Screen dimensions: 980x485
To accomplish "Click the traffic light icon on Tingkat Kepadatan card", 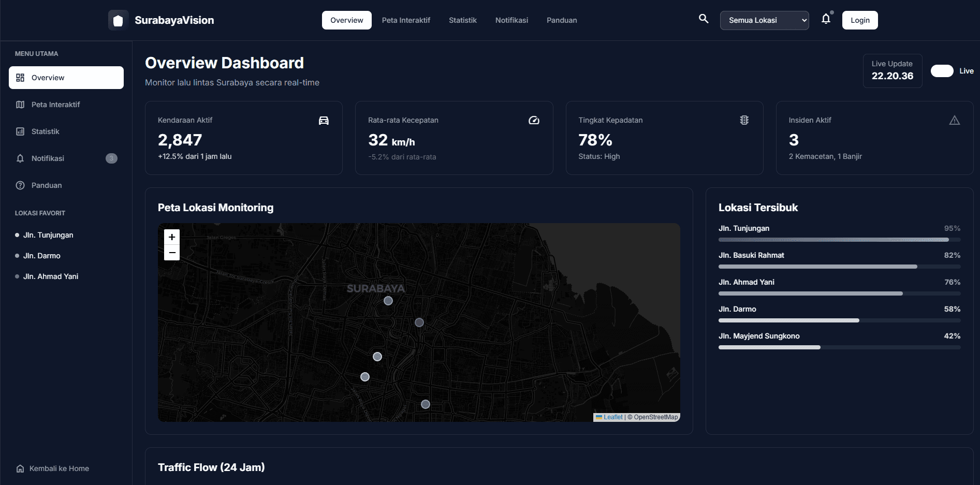I will point(744,120).
